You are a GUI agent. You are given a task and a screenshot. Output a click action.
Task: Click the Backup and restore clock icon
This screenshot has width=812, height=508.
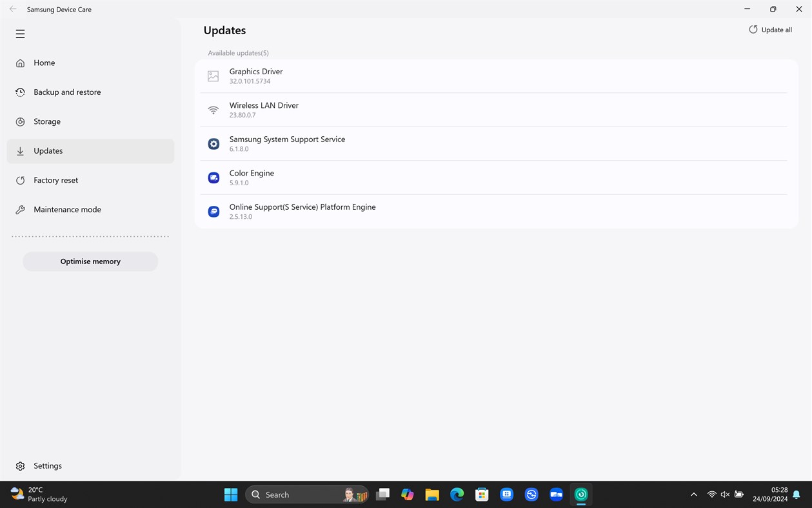20,92
